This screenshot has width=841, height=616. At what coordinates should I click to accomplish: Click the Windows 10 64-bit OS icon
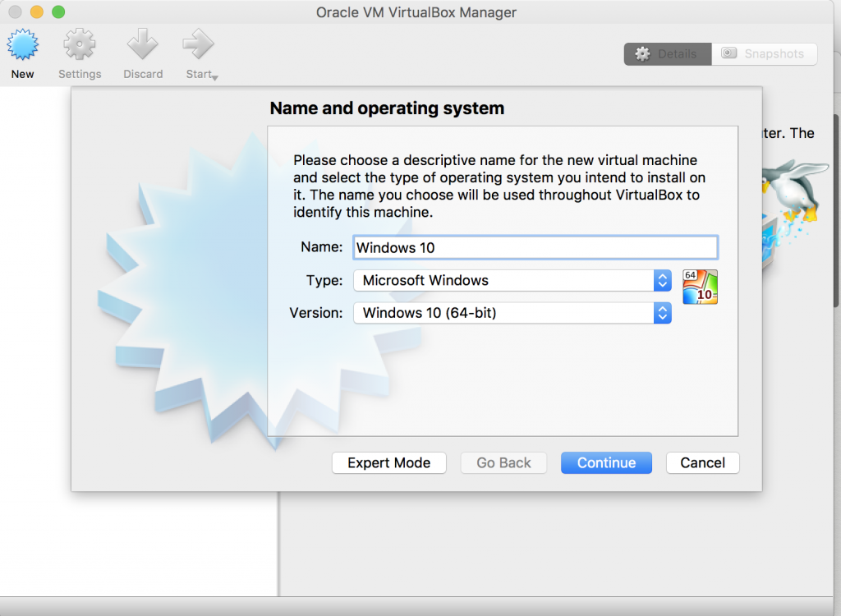click(x=700, y=287)
